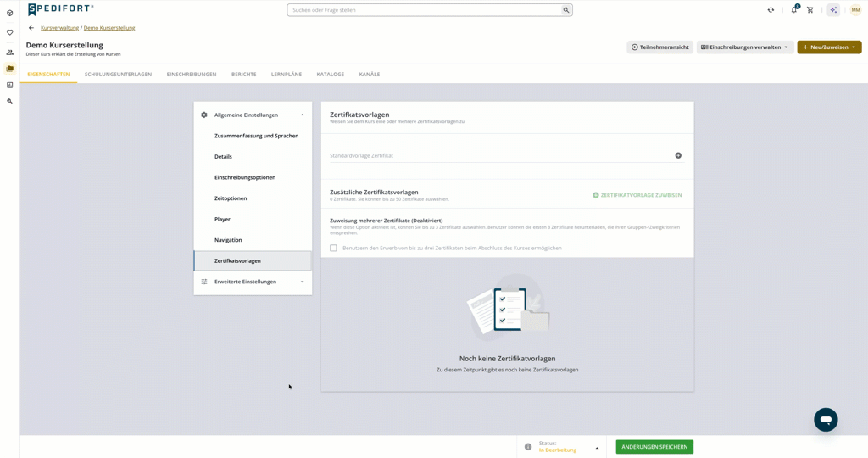Screen dimensions: 868x458
Task: Click Zertifikatvorlage zuweisen link
Action: [x=637, y=195]
